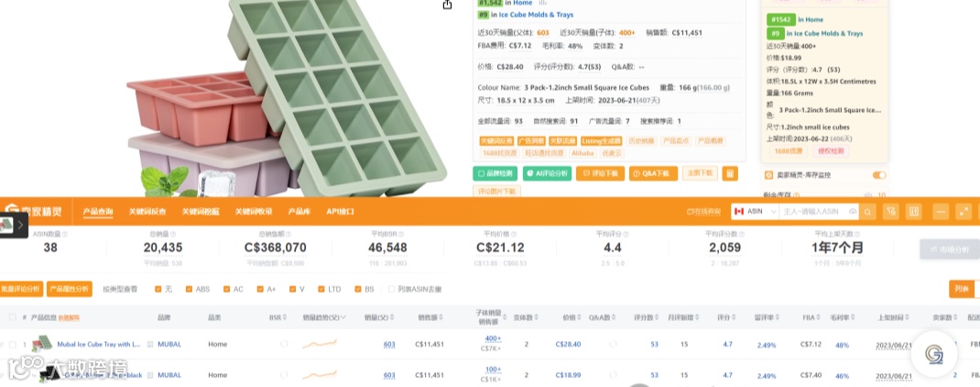Click copy icon beside Mubal Ice Cube Tray title
The image size is (980, 387).
point(150,345)
